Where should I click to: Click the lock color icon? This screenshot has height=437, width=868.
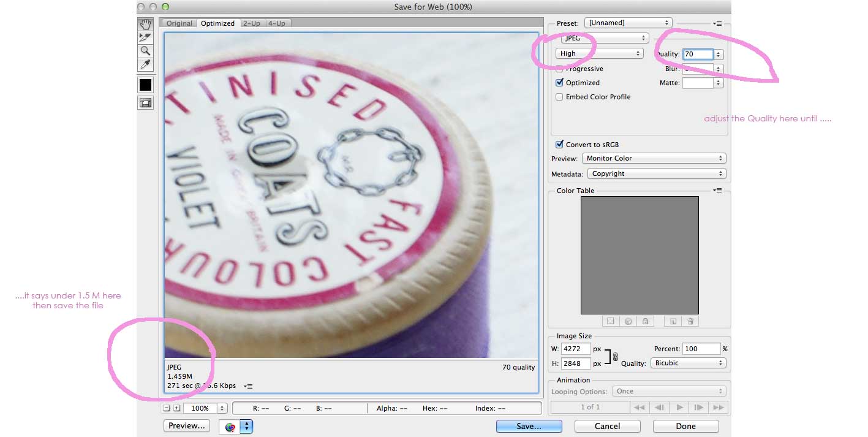[645, 321]
